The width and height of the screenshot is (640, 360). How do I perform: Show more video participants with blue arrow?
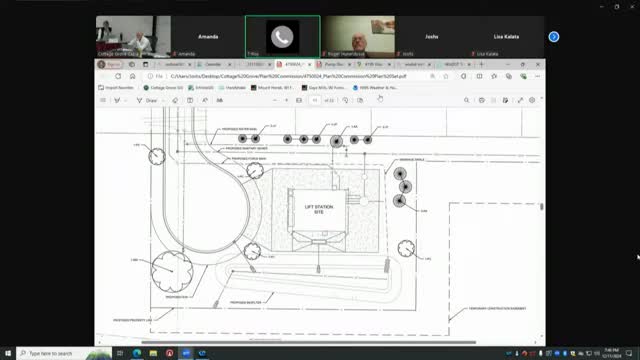(554, 37)
